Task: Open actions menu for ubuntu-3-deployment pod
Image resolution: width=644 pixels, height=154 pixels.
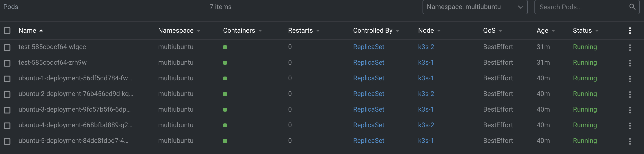Action: 630,110
